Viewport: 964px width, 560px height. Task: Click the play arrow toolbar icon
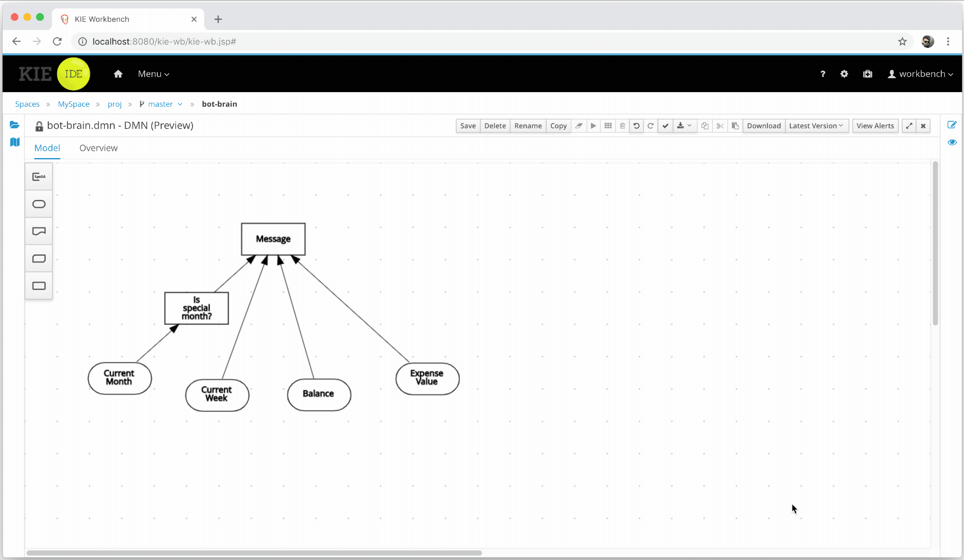pos(593,126)
